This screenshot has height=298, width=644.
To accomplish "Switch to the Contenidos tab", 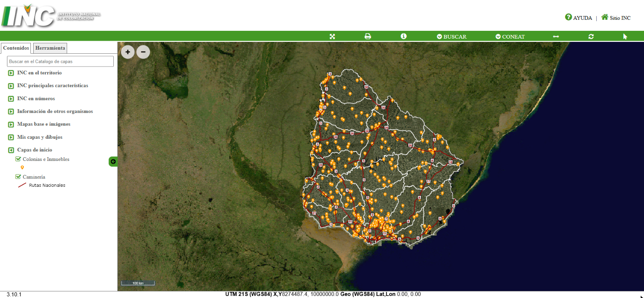I will [16, 48].
